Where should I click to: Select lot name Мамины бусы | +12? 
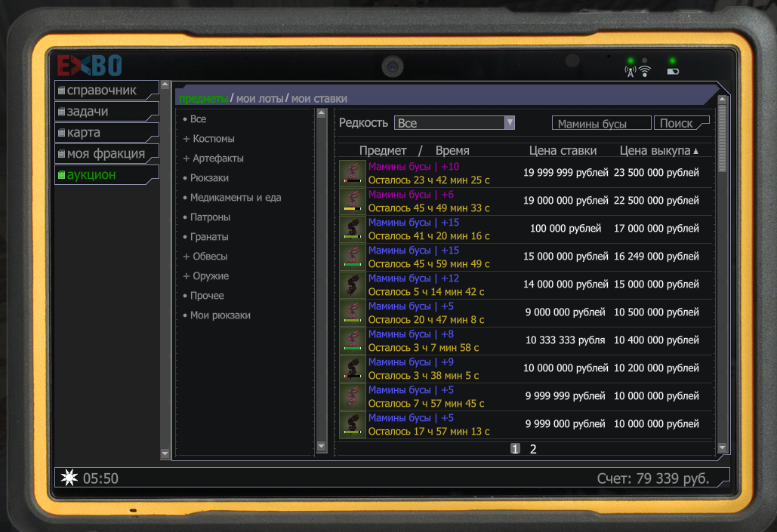(414, 278)
